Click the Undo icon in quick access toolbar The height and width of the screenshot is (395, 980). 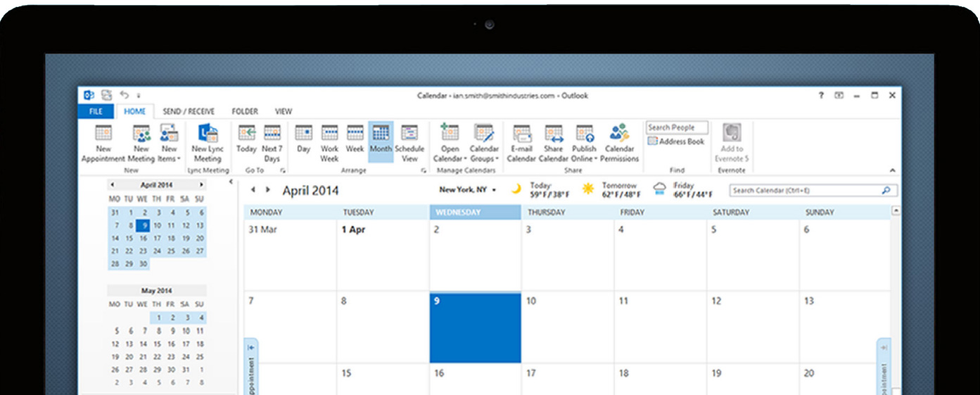click(124, 94)
